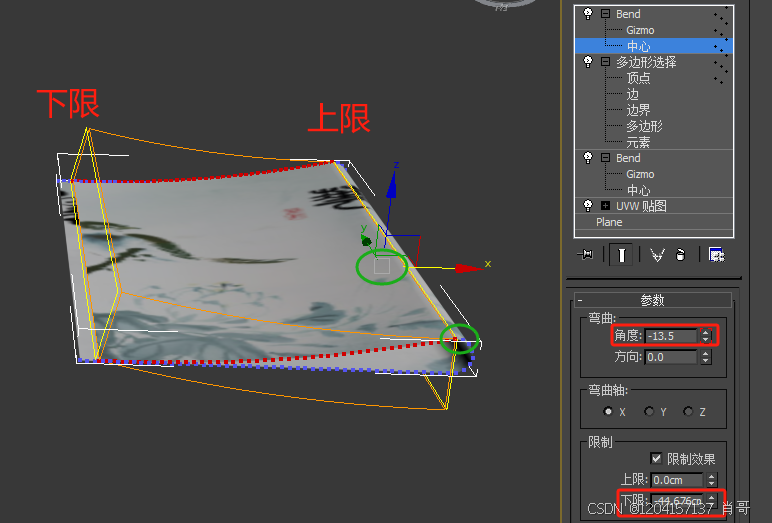The image size is (772, 523).
Task: Select the 多边形 sub-object level
Action: click(x=644, y=126)
